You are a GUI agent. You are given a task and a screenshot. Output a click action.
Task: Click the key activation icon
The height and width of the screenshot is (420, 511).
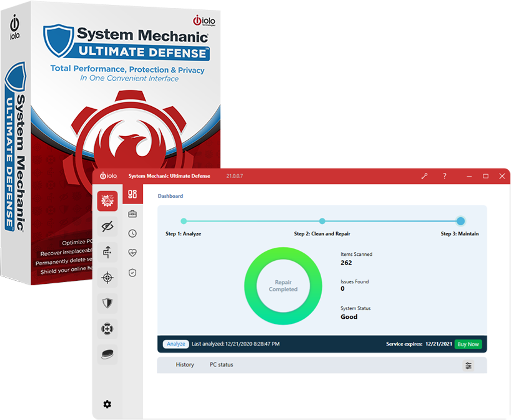click(424, 176)
